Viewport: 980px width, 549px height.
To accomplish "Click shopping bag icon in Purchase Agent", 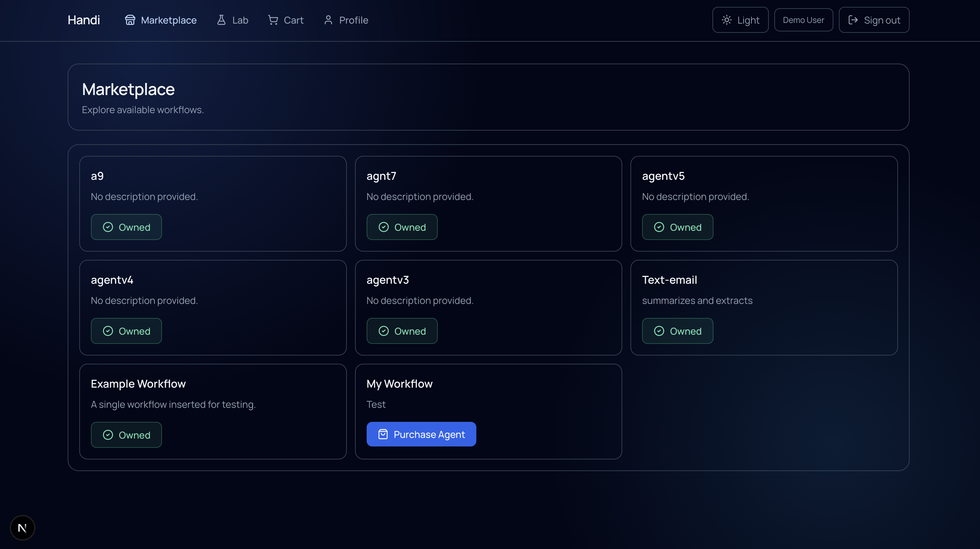I will click(383, 434).
